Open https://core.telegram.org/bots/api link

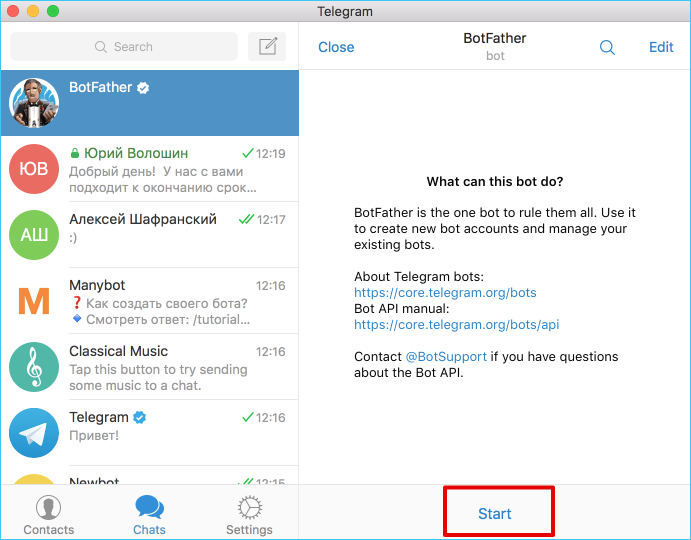tap(457, 324)
